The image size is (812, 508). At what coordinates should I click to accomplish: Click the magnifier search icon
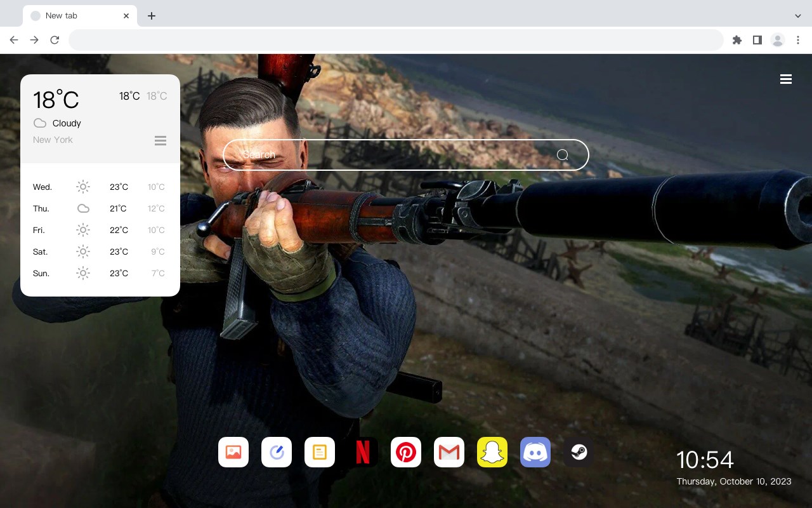(563, 155)
